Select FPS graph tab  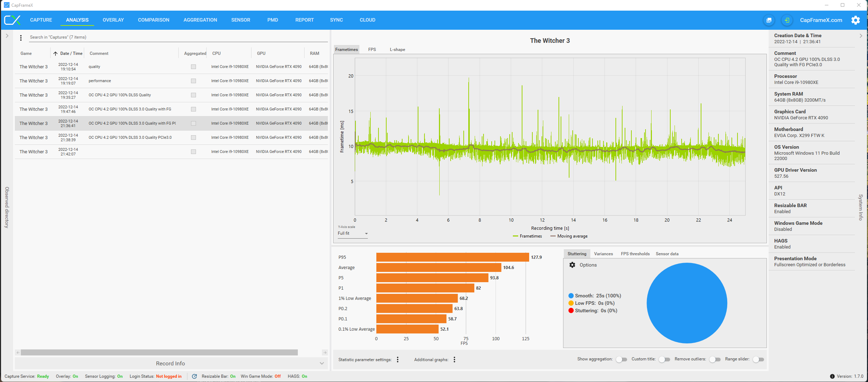372,50
